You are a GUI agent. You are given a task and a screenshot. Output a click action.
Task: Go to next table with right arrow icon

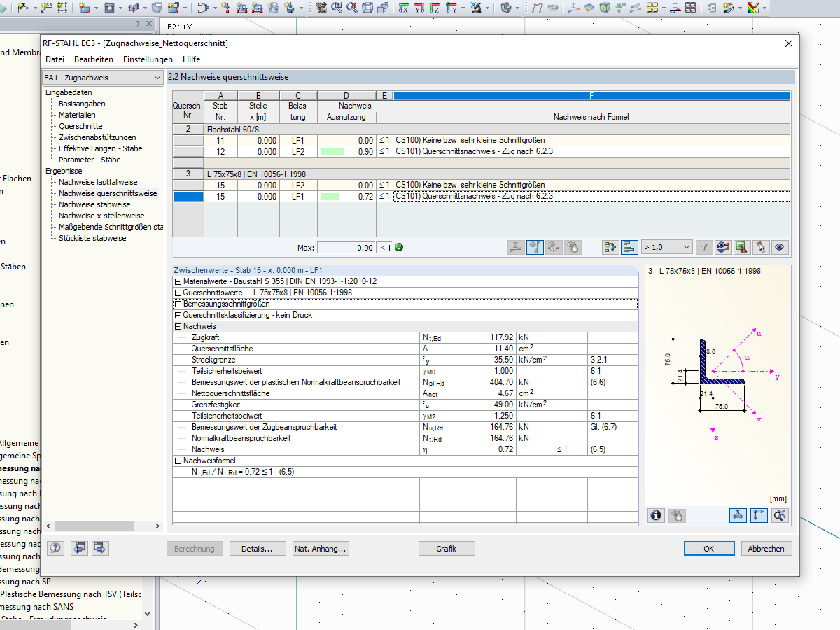[x=100, y=548]
